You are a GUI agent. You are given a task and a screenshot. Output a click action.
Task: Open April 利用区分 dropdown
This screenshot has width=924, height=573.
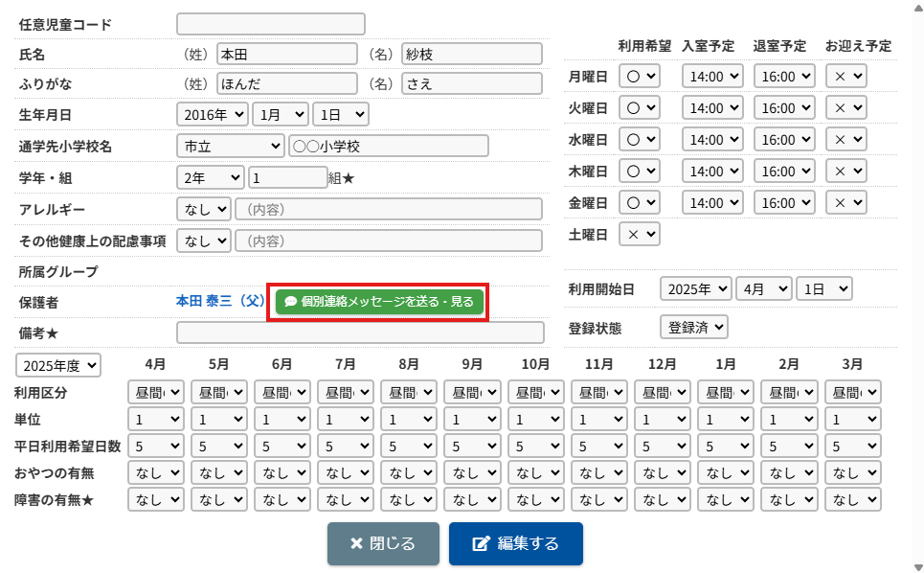pyautogui.click(x=155, y=393)
